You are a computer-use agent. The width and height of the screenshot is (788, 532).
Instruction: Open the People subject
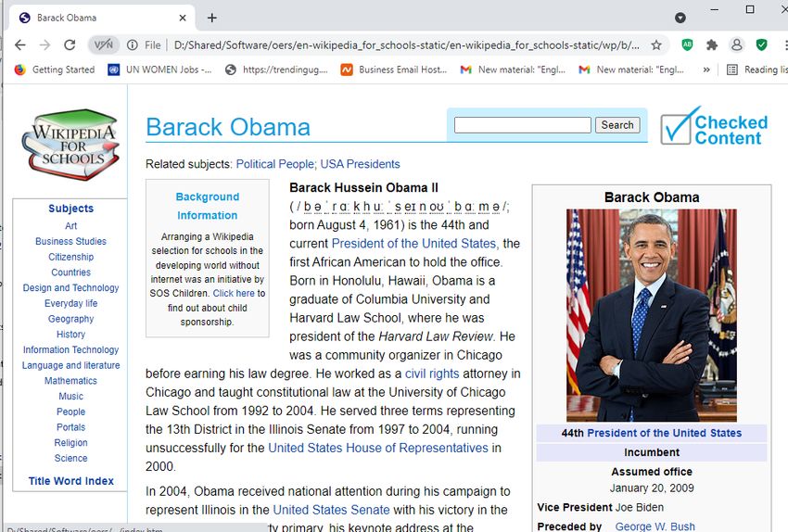70,412
